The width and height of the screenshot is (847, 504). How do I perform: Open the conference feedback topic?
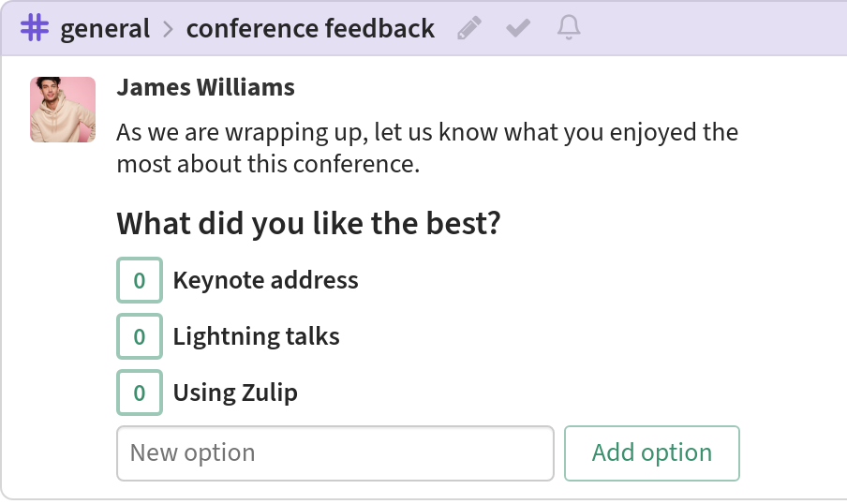[310, 28]
